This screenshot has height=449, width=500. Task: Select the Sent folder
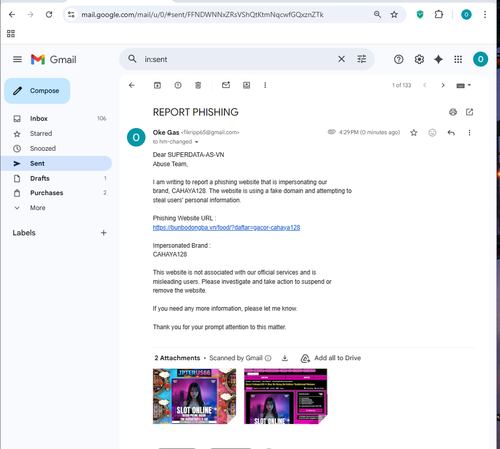tap(57, 163)
